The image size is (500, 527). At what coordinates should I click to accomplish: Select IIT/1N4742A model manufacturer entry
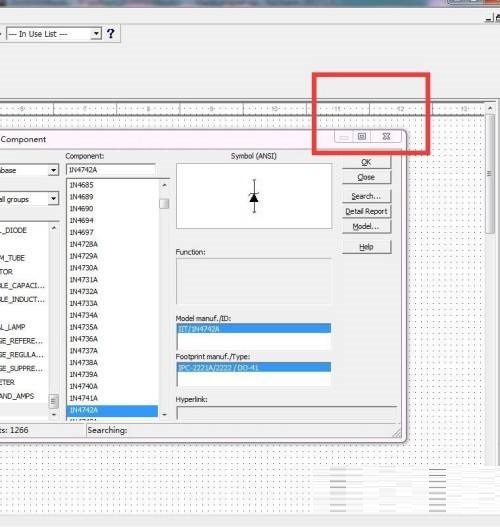click(x=254, y=329)
